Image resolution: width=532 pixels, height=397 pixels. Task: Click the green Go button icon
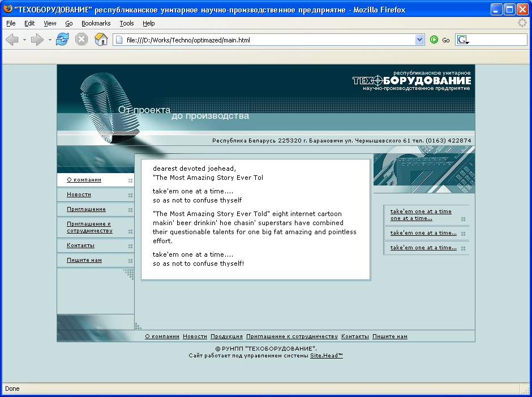pyautogui.click(x=434, y=40)
